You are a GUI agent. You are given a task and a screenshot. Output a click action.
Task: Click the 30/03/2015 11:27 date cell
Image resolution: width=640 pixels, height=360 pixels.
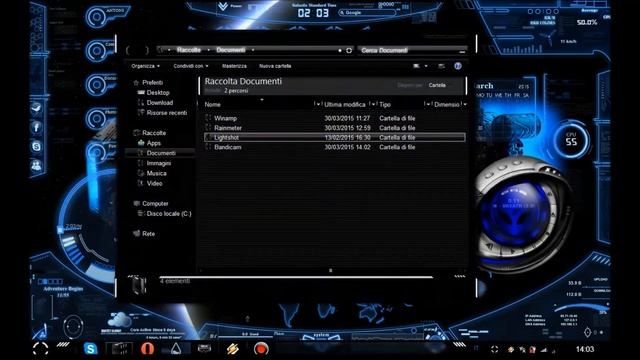(x=347, y=118)
